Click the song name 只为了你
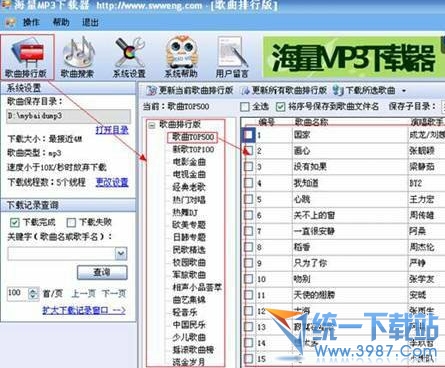445x368 pixels. [x=310, y=263]
